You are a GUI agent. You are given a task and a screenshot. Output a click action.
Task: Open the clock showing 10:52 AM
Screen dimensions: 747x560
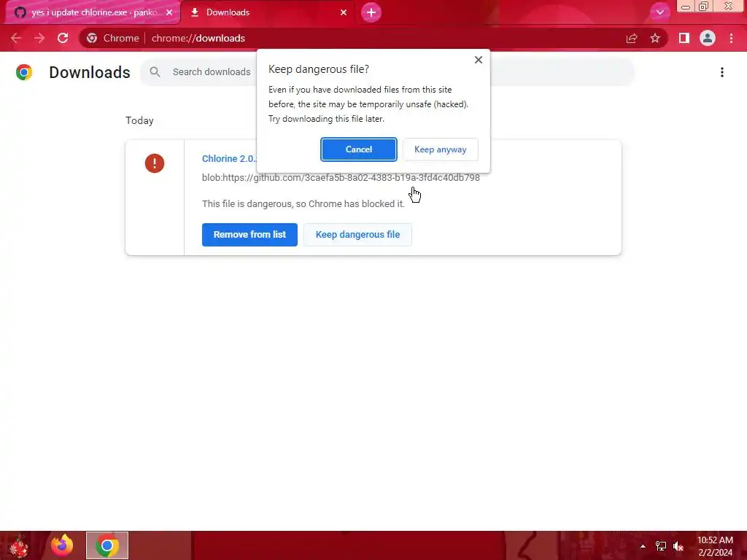715,546
